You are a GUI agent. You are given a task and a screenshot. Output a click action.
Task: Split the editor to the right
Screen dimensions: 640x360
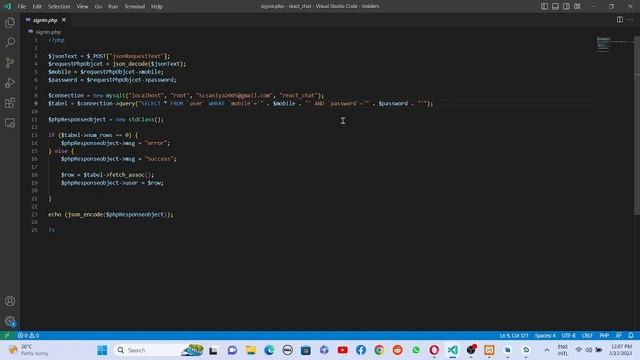620,20
